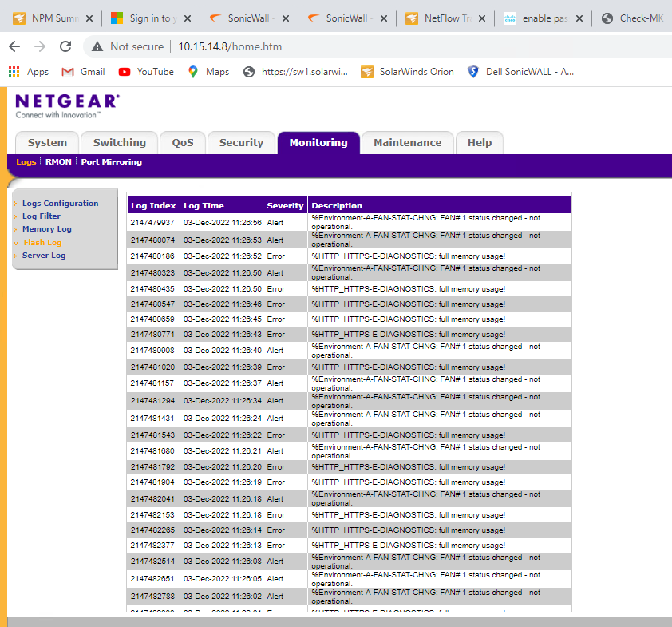Viewport: 672px width, 627px height.
Task: Click the browser reload icon
Action: point(65,46)
